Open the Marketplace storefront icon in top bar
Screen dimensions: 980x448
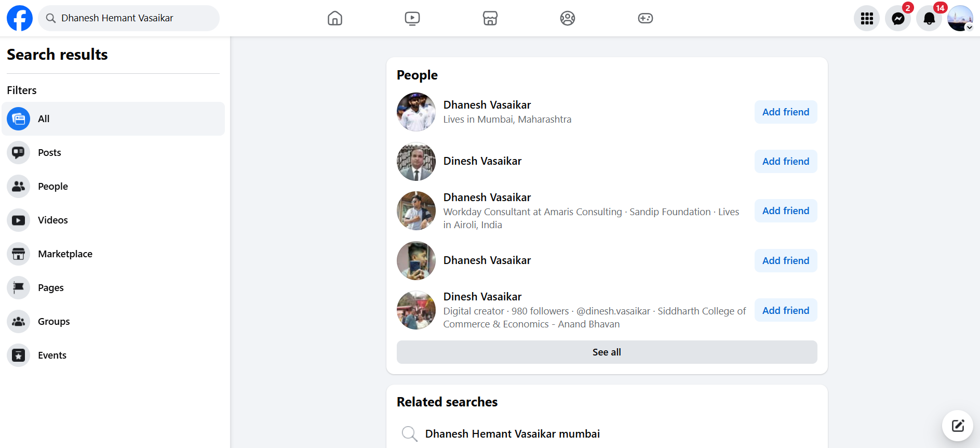tap(490, 18)
